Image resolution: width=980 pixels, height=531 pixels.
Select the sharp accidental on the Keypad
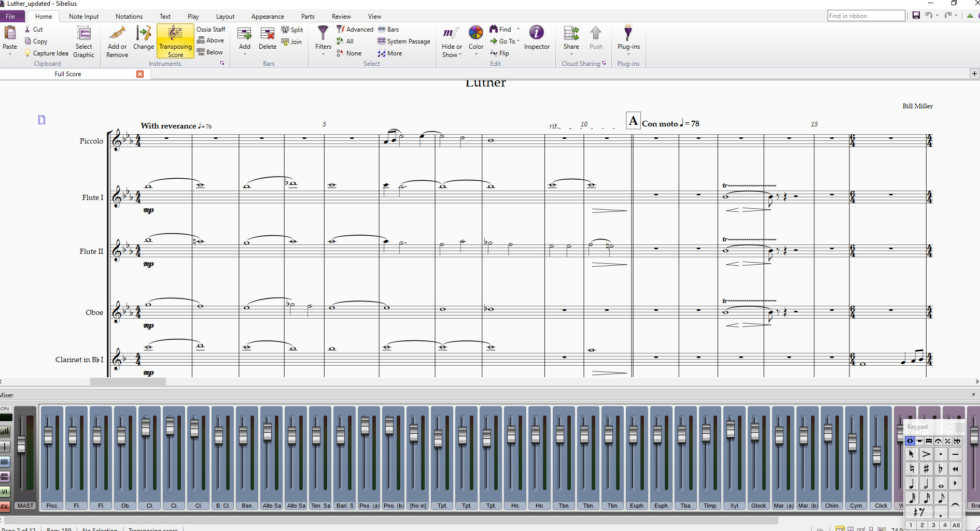tap(926, 469)
